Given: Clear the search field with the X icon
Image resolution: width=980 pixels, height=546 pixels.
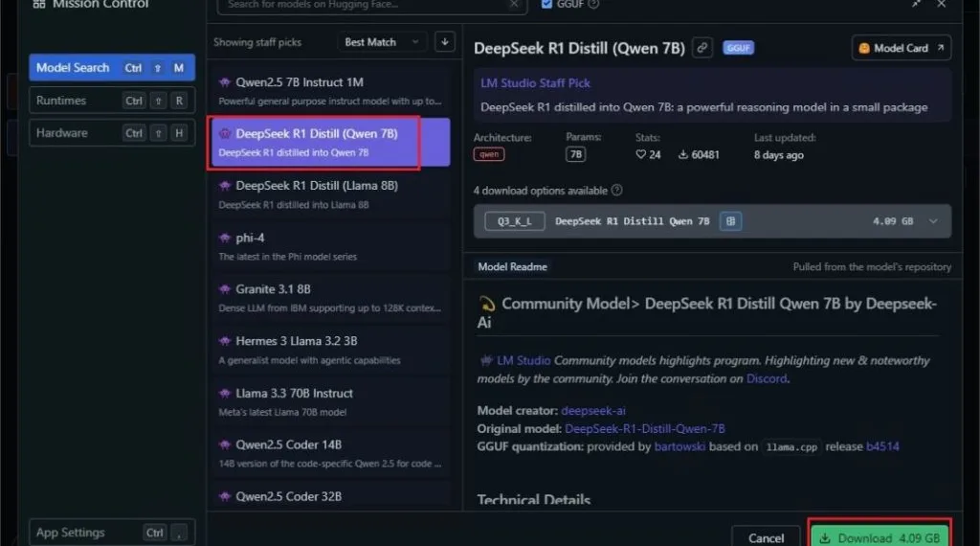Looking at the screenshot, I should click(514, 5).
